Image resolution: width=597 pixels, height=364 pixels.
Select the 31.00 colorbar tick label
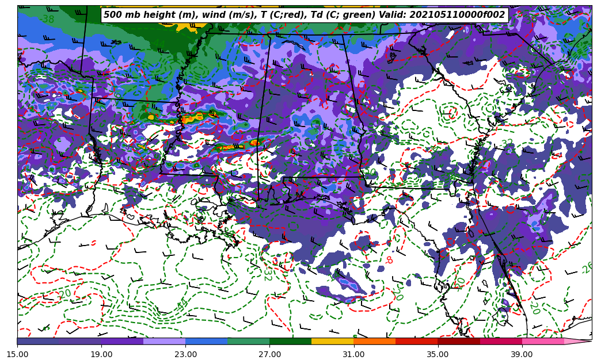click(x=353, y=355)
